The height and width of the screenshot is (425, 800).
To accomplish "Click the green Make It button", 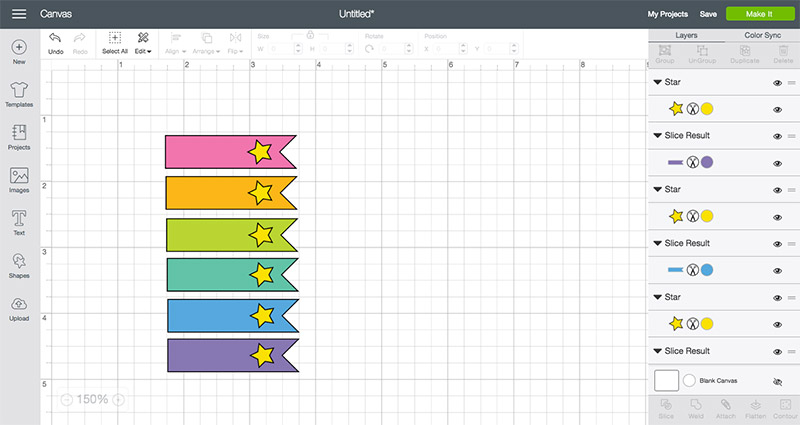I will (x=759, y=14).
